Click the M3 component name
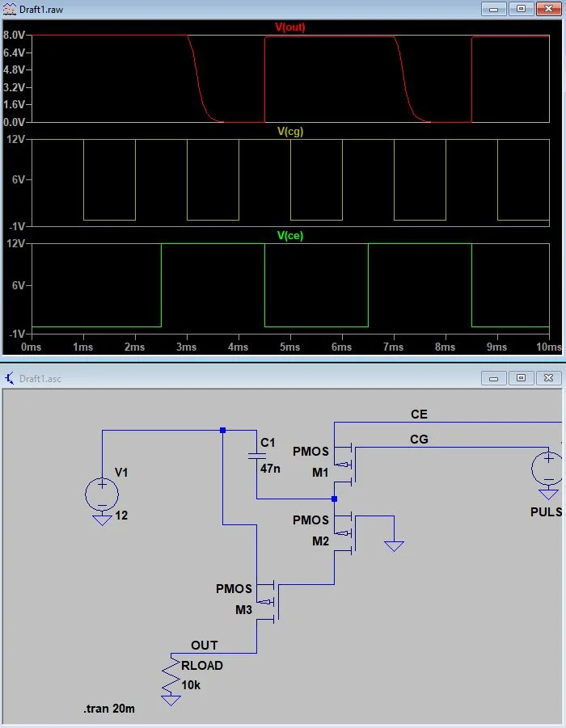Viewport: 566px width, 728px height. (243, 609)
